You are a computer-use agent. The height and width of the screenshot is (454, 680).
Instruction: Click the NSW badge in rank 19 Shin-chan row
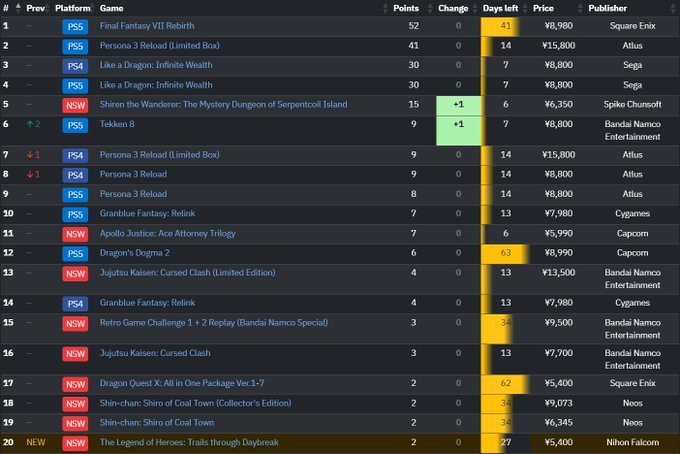tap(75, 423)
